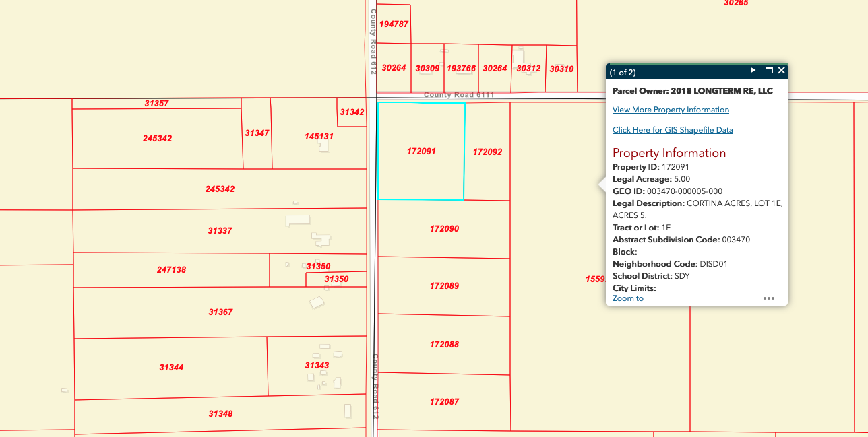Maximize the parcel info popup
The width and height of the screenshot is (868, 437).
(768, 71)
